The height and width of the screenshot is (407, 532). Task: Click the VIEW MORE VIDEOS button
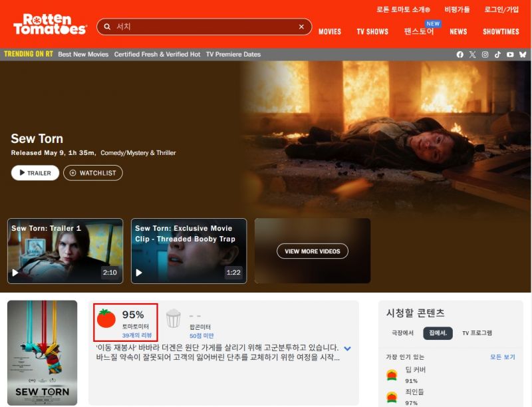coord(313,251)
